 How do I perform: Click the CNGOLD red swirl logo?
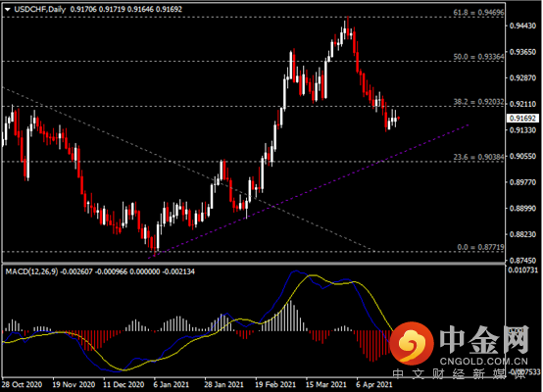[x=412, y=344]
